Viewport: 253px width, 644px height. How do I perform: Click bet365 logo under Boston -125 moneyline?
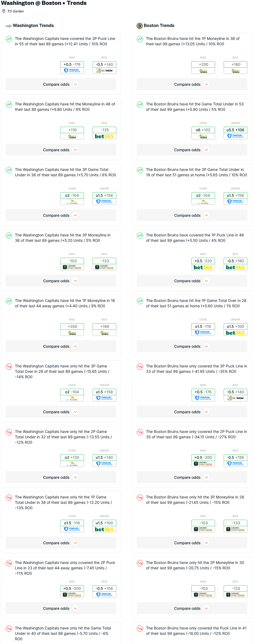(104, 136)
